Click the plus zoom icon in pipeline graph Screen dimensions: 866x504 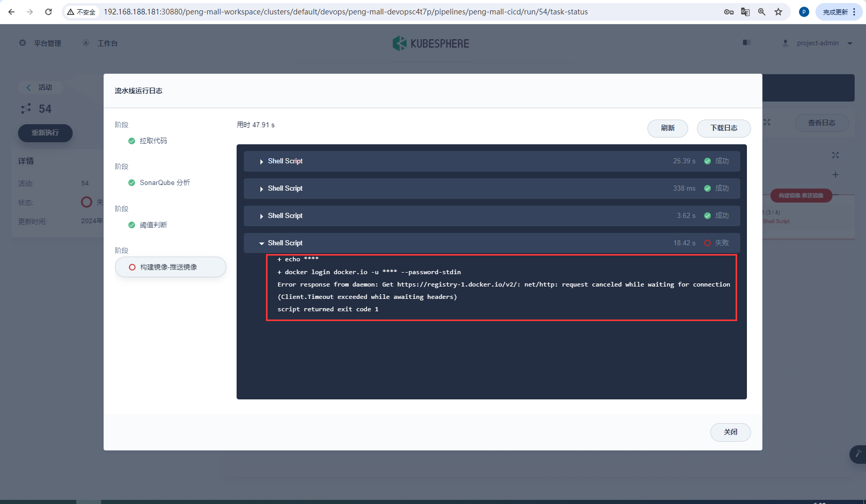pyautogui.click(x=835, y=175)
